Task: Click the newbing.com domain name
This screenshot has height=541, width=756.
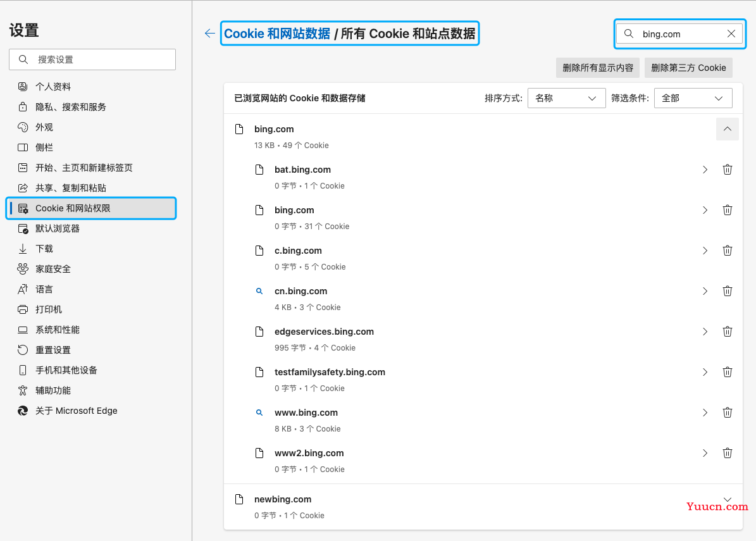Action: pos(283,499)
